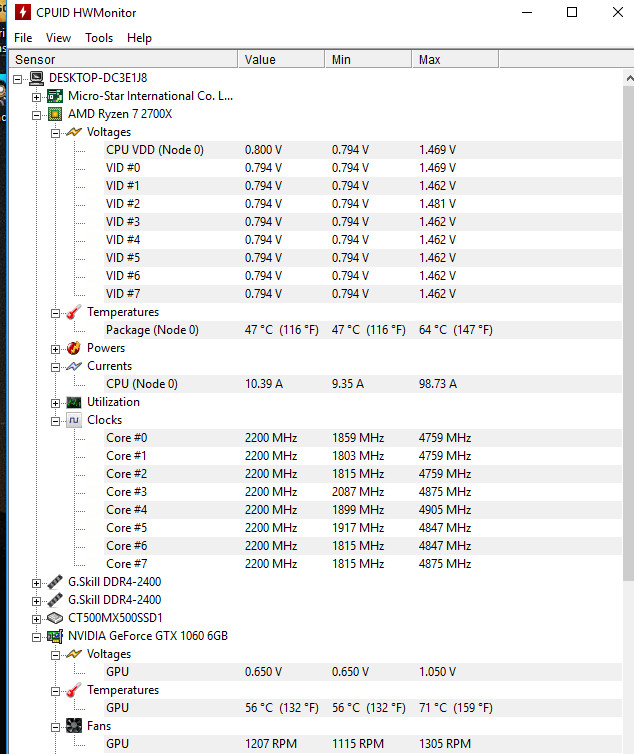Click the first G.Skill DDR4-2400 memory icon
The image size is (634, 754).
pyautogui.click(x=55, y=582)
